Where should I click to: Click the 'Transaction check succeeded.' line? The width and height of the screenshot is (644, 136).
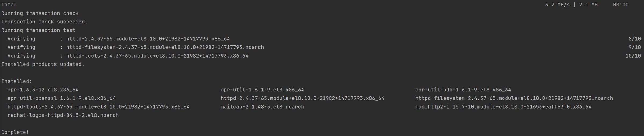click(x=45, y=22)
